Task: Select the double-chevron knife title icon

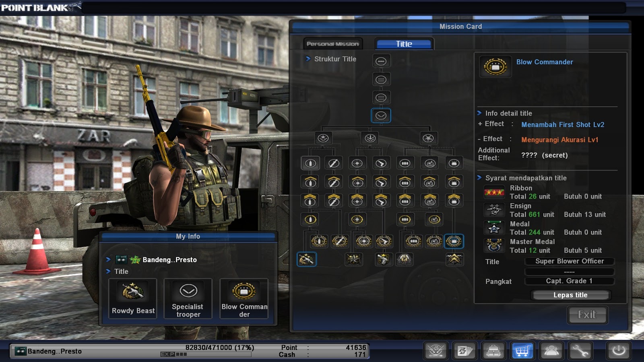Action: pyautogui.click(x=334, y=200)
